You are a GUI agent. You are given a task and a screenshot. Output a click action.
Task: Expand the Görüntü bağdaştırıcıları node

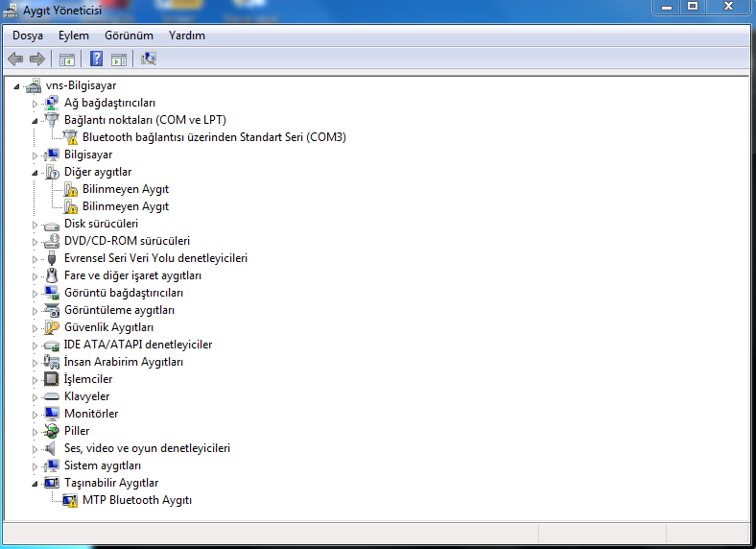point(35,294)
